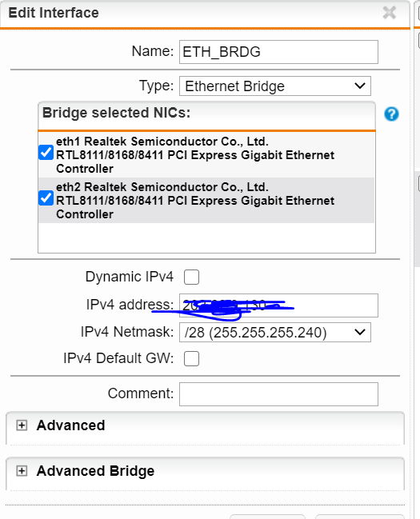Viewport: 420px width, 519px height.
Task: Click the plus icon beside Advanced
Action: [22, 425]
